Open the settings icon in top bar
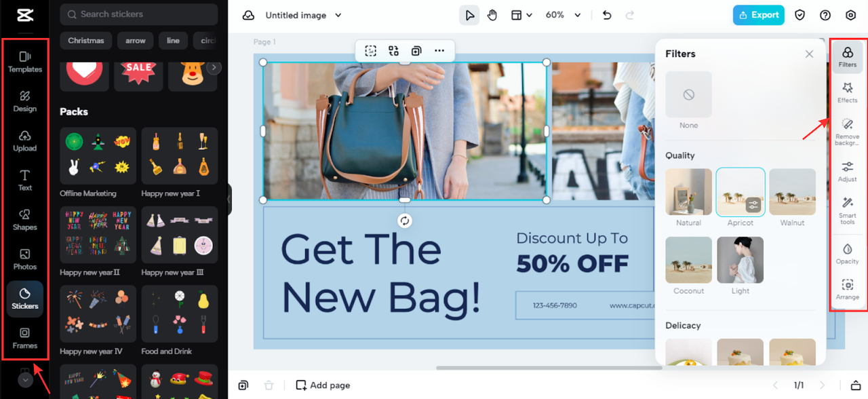Screen dimensions: 868x399 (x=851, y=15)
